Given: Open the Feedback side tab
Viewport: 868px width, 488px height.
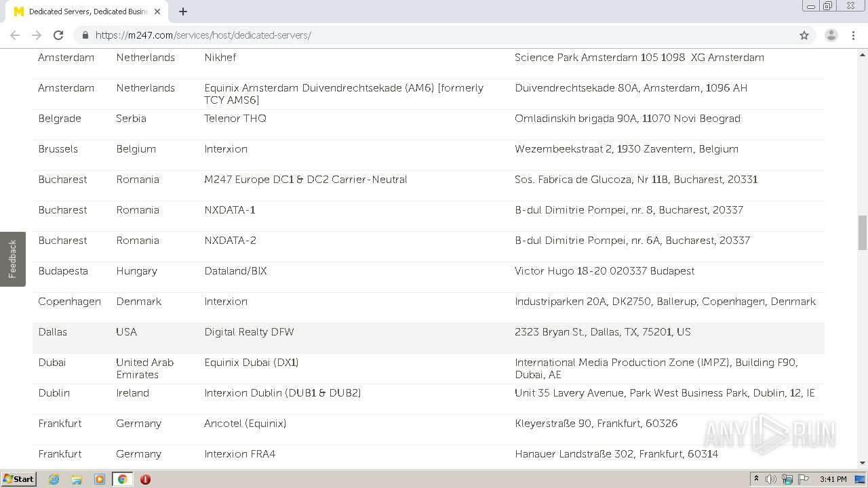Looking at the screenshot, I should pyautogui.click(x=12, y=259).
